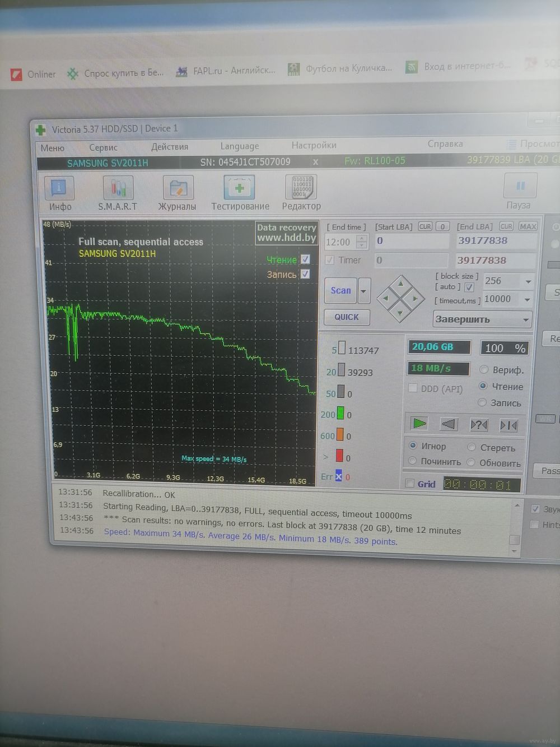
Task: Select the Стереть error action radio
Action: 472,447
